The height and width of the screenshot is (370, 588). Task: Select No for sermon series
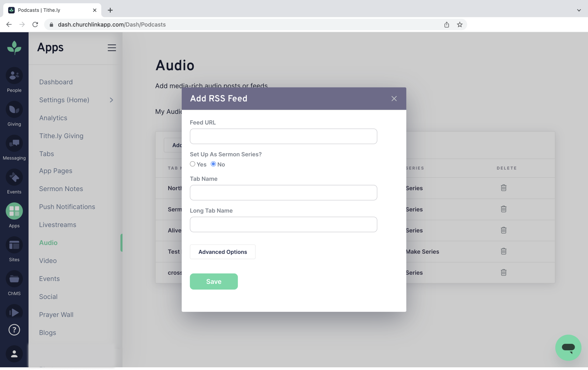[213, 164]
